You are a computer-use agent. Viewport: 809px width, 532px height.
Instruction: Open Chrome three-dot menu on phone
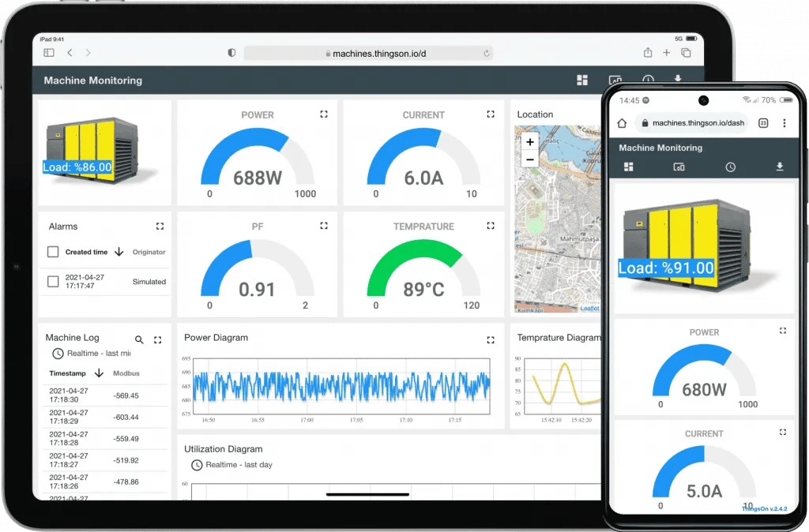(784, 123)
